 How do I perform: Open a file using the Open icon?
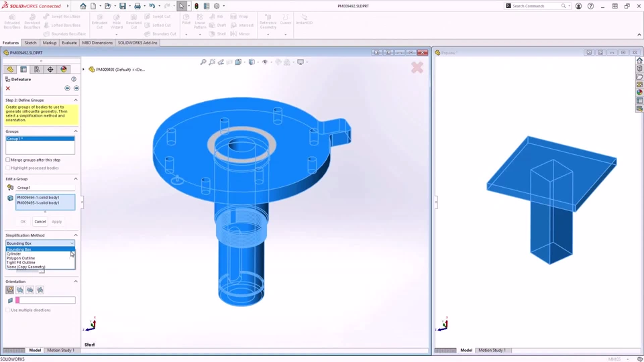[107, 6]
